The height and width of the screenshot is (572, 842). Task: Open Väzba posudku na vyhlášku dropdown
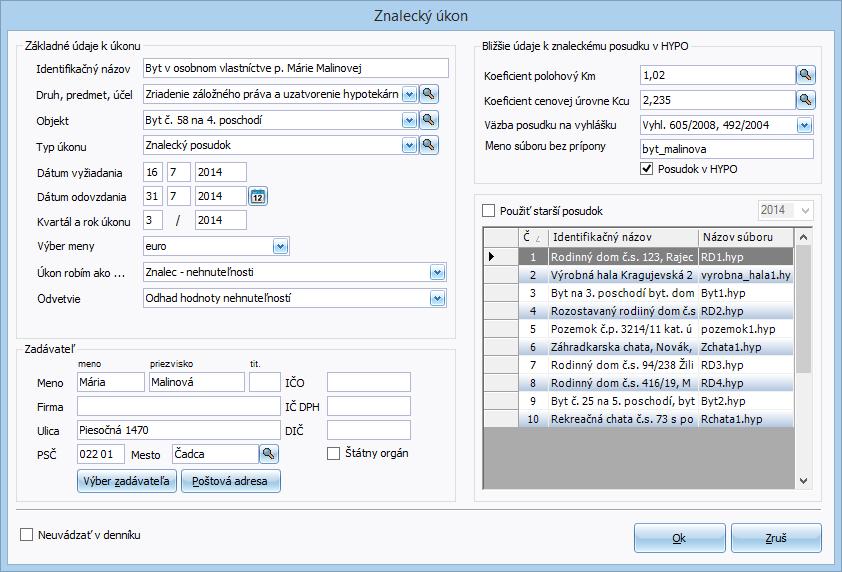click(x=804, y=126)
